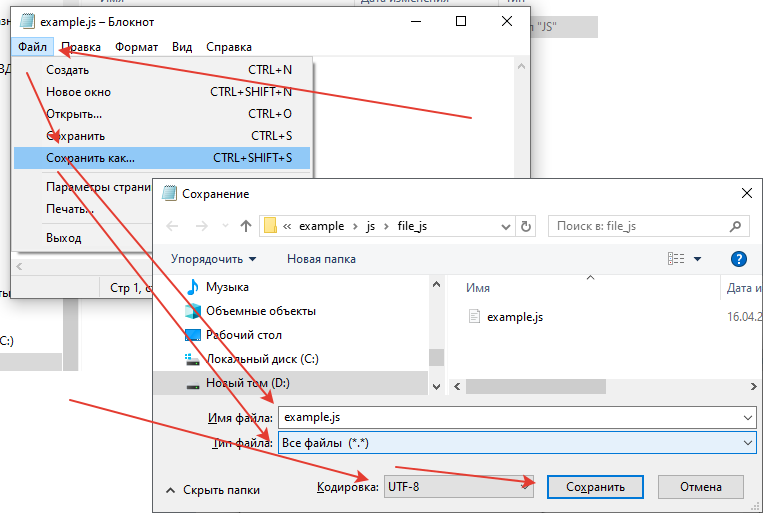This screenshot has width=766, height=513.
Task: Expand the Тип файла dropdown
Action: 516,442
